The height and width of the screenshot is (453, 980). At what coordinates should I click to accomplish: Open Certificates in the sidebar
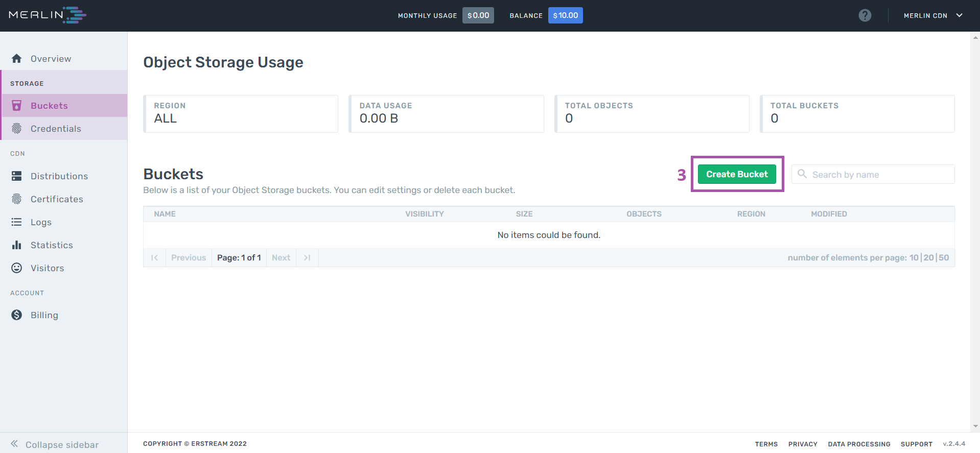(64, 199)
